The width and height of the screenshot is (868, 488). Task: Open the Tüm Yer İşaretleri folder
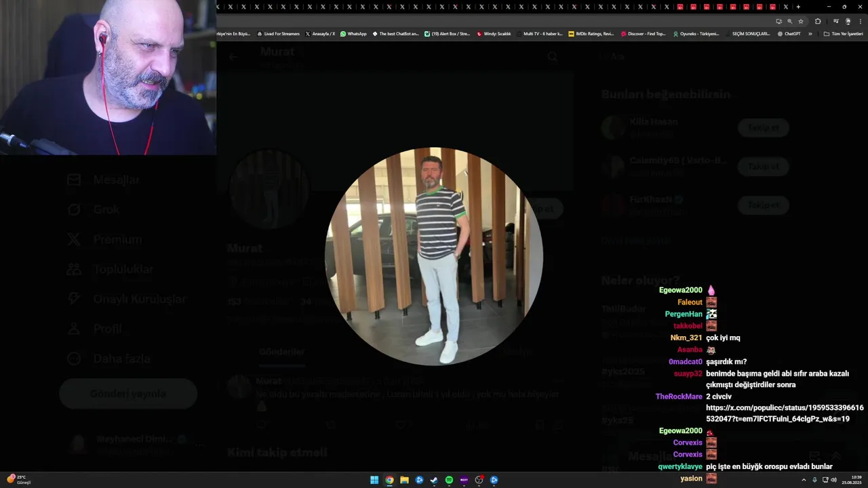[843, 33]
